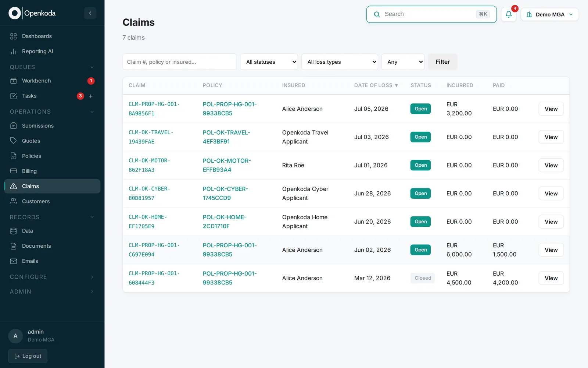Click the Claims warning triangle icon

pos(14,186)
